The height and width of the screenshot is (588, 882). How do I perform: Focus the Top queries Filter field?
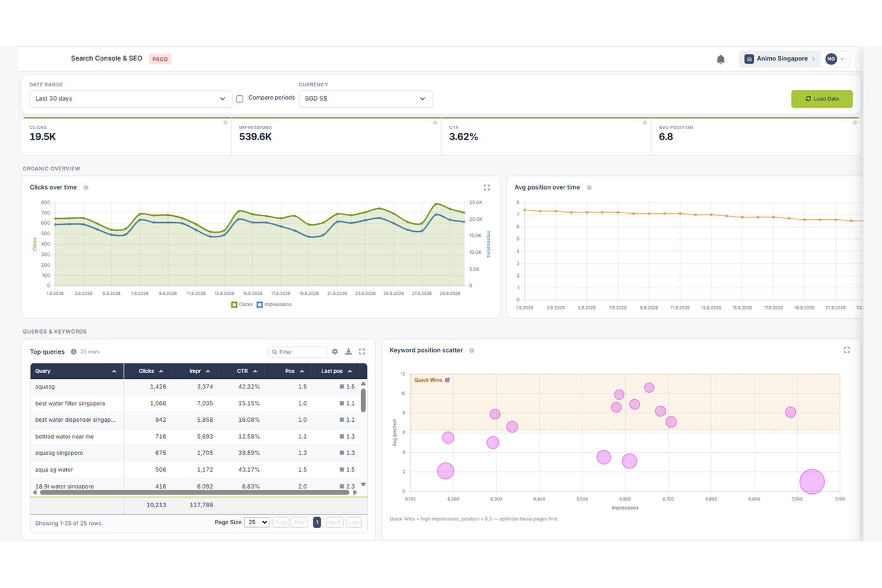pos(297,352)
